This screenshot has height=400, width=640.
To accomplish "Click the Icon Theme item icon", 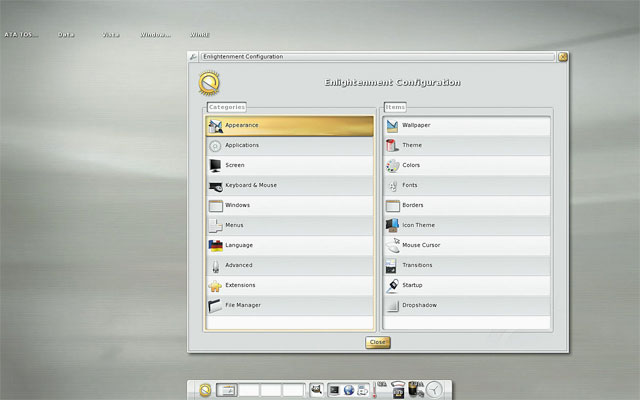I will pyautogui.click(x=392, y=225).
